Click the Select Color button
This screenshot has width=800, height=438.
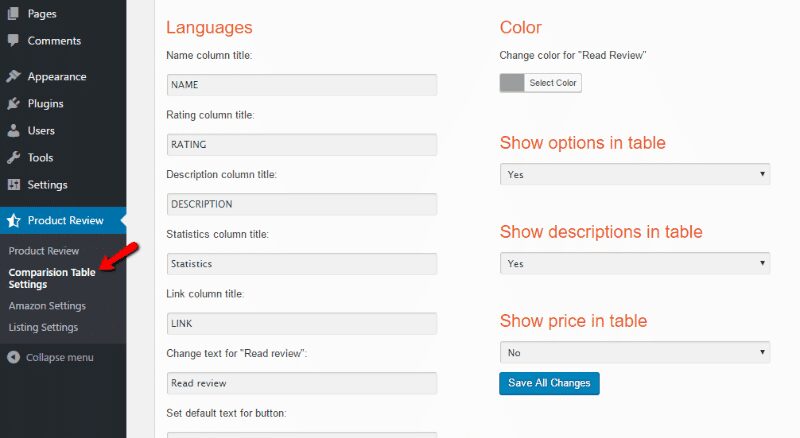(553, 83)
